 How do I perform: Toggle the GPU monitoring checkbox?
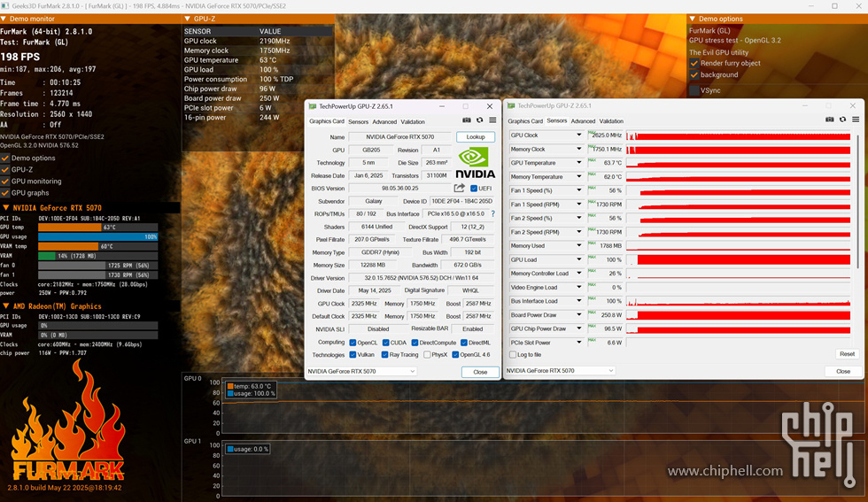(5, 181)
